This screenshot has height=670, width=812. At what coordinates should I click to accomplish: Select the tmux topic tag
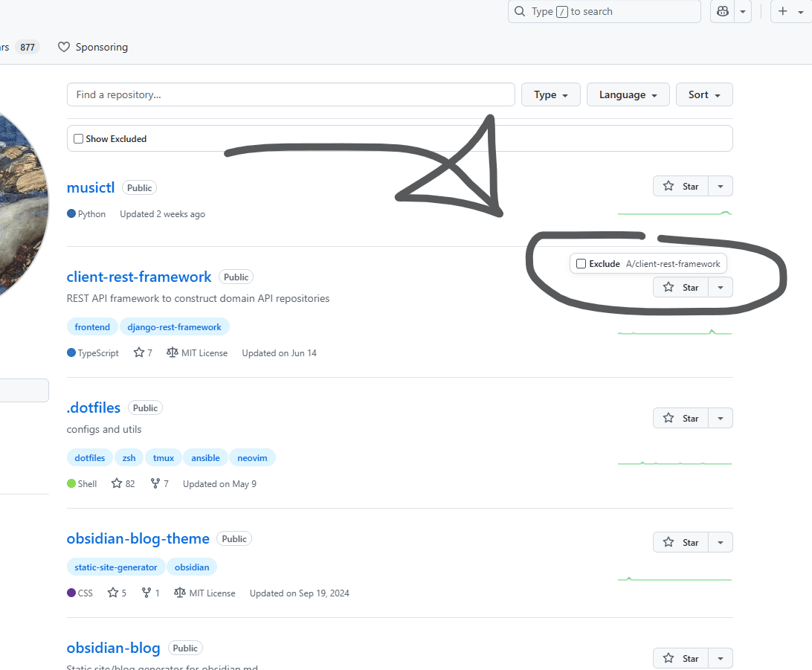click(163, 458)
